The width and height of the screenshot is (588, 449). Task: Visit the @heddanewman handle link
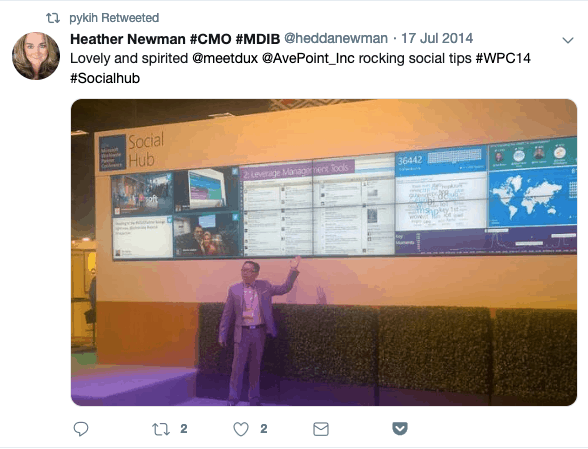point(336,38)
